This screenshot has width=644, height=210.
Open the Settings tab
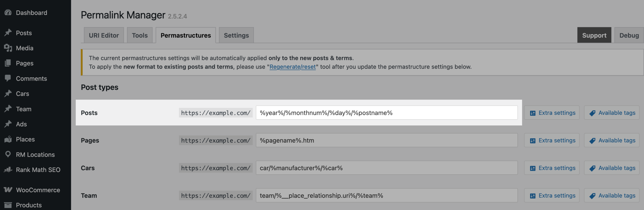[236, 35]
